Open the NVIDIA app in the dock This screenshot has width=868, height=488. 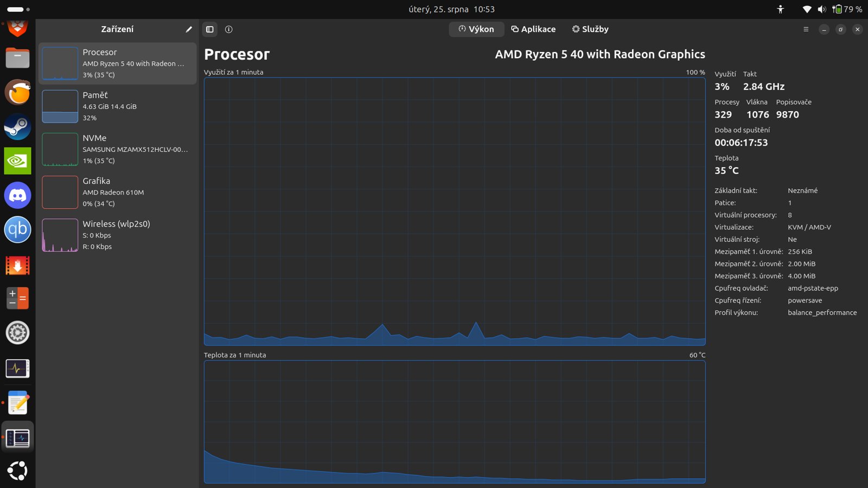(x=18, y=161)
